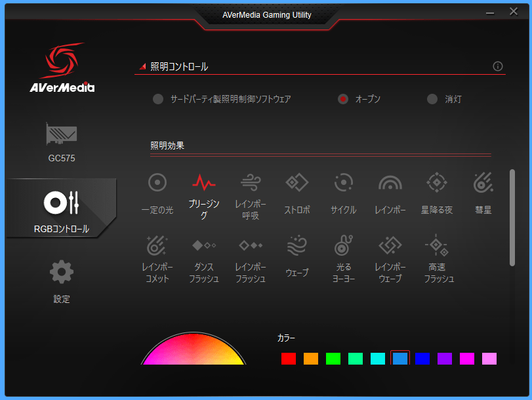Click the AVerMedia Gaming Utility title

pos(267,15)
